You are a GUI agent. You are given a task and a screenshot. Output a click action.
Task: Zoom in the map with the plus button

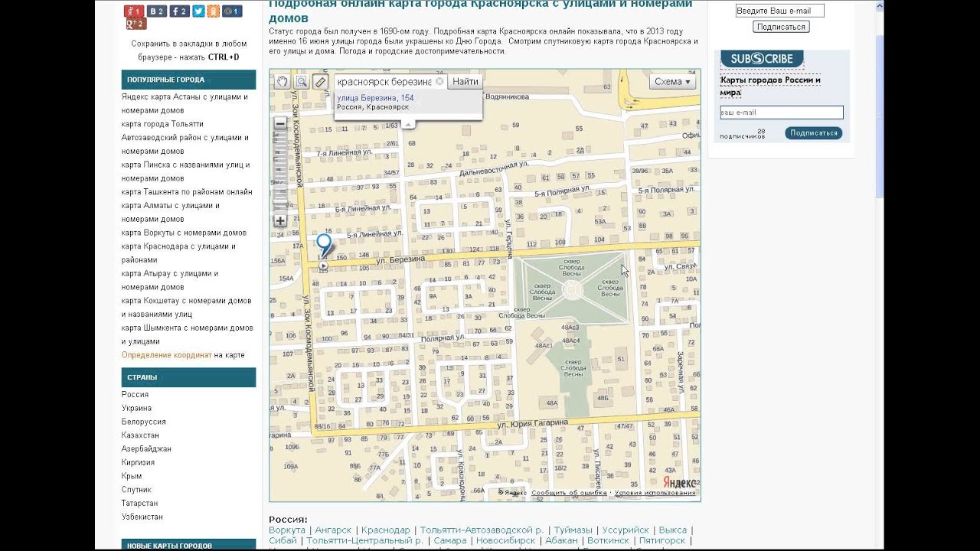[280, 221]
